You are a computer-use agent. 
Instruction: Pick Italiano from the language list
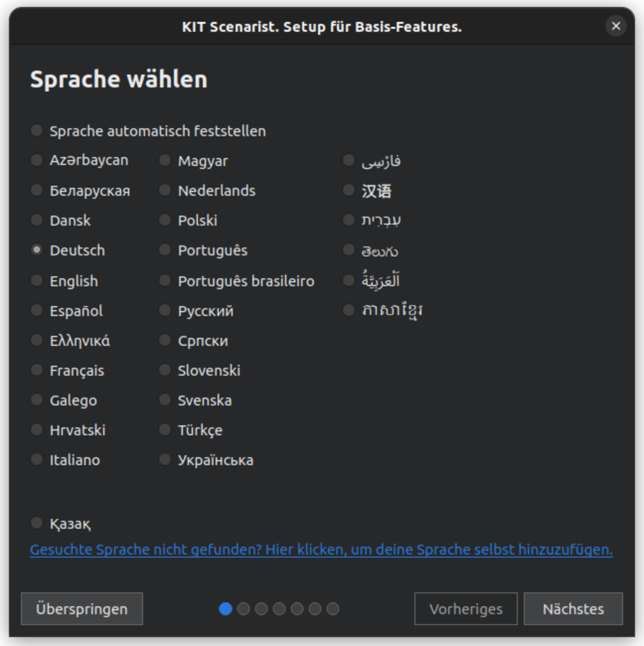point(37,460)
